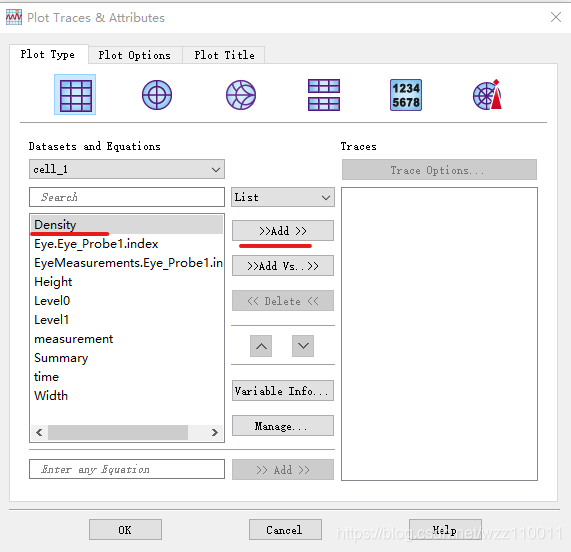Confirm the dialog with OK
Image resolution: width=571 pixels, height=552 pixels.
point(125,530)
